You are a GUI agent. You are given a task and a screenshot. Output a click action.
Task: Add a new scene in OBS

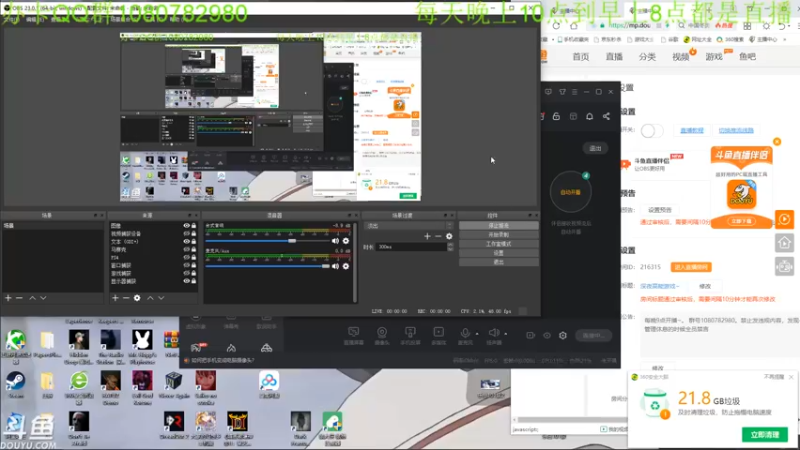(8, 297)
